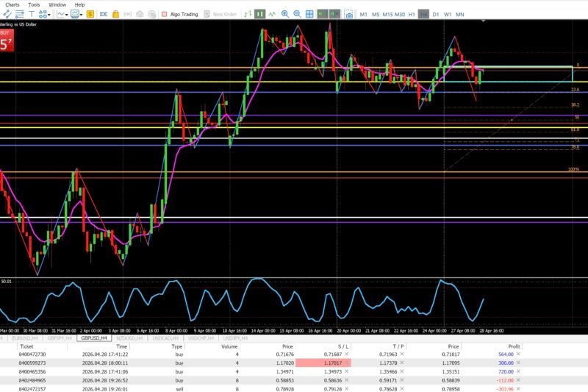Zoom out of the chart
Image resolution: width=588 pixels, height=392 pixels.
[297, 14]
